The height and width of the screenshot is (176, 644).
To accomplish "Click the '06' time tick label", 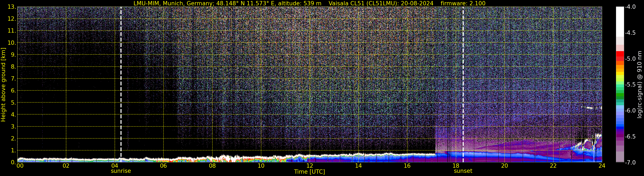I will coord(163,166).
